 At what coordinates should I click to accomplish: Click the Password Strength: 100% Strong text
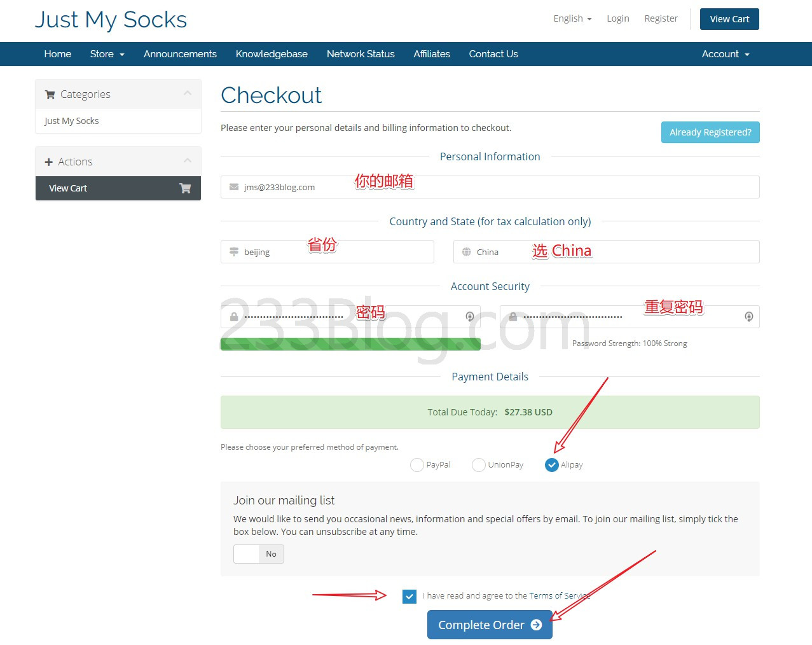(x=630, y=343)
